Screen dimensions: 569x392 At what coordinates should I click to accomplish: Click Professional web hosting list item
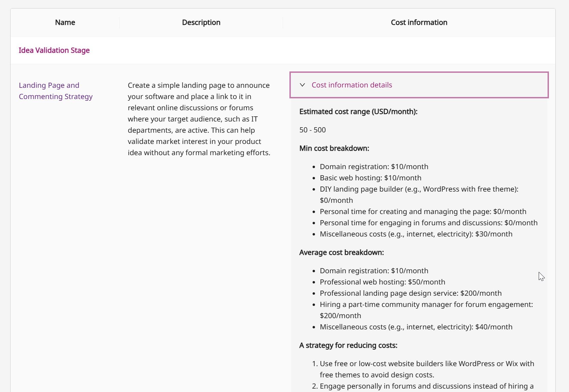point(382,282)
